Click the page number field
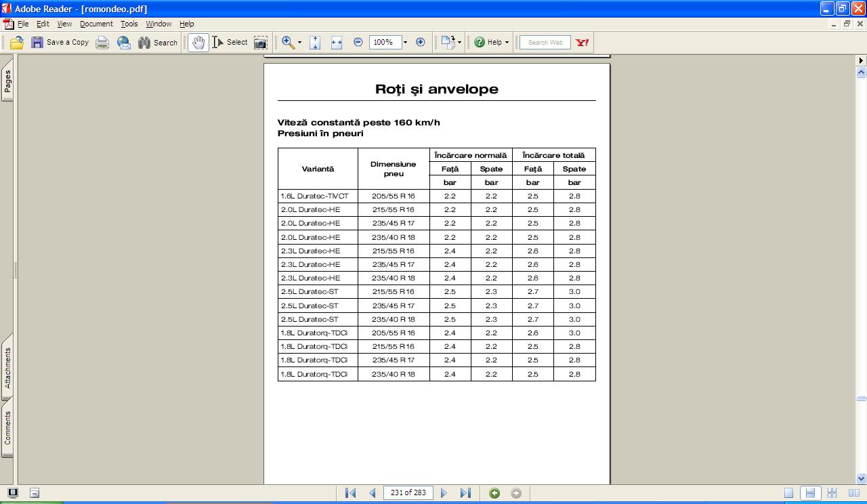The image size is (867, 504). (x=408, y=493)
